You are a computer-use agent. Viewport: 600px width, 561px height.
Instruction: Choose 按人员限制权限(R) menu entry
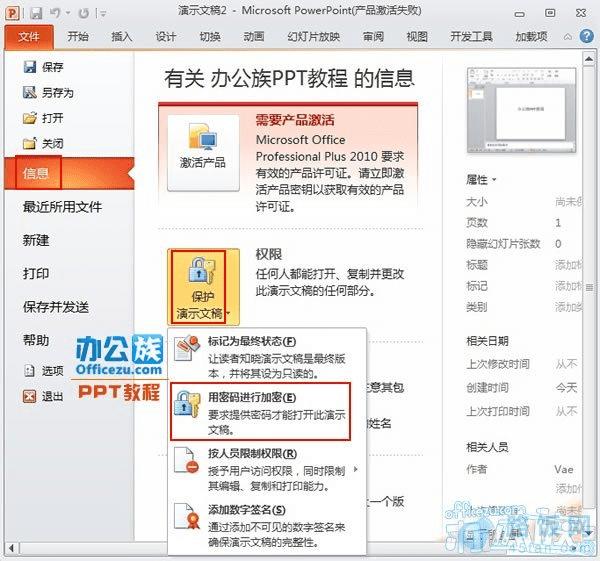[x=267, y=469]
